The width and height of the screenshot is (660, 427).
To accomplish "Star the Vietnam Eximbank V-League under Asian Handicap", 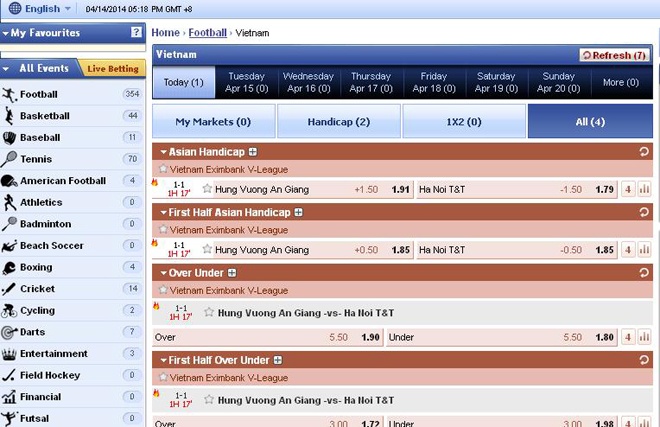I will pyautogui.click(x=163, y=169).
